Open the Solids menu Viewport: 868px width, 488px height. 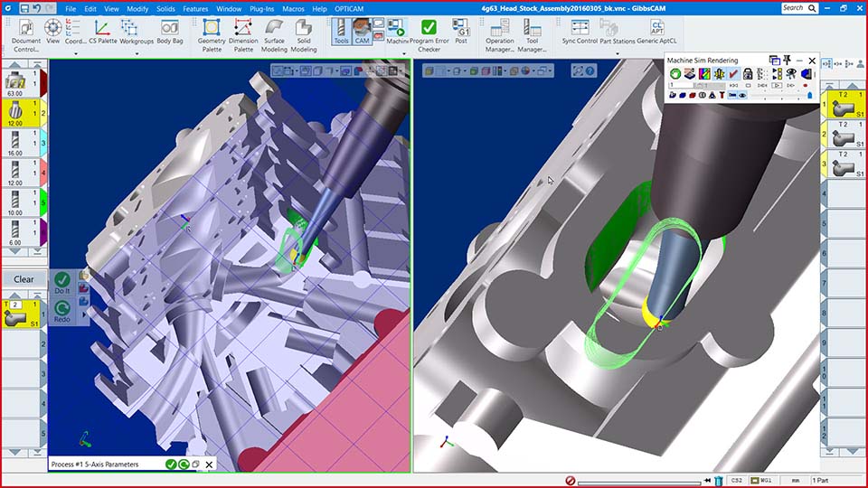pos(165,8)
